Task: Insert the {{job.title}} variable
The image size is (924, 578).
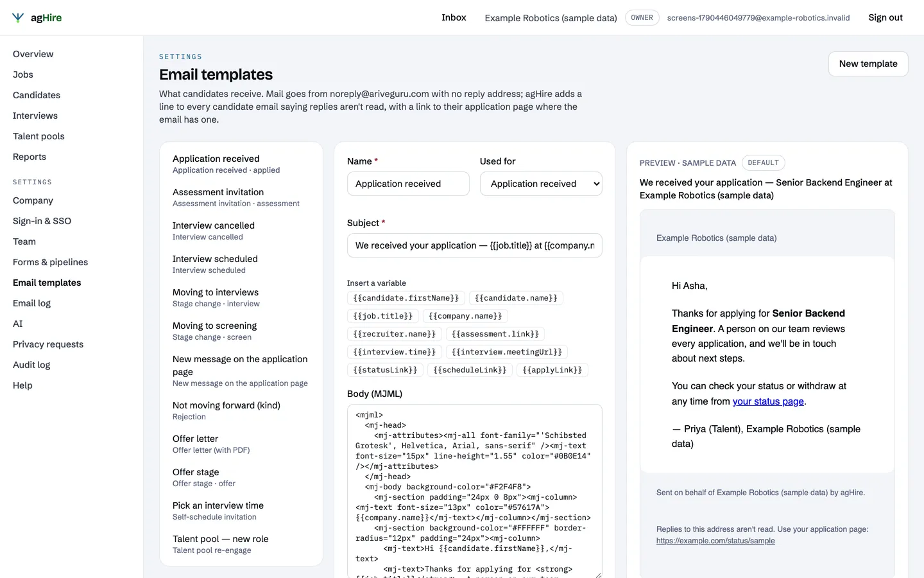Action: tap(383, 316)
